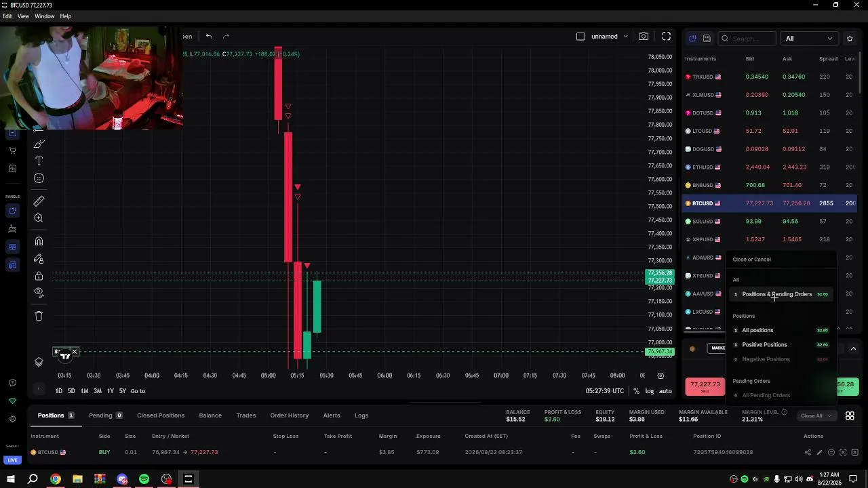Click the grid layout icon near Close All
The height and width of the screenshot is (488, 868).
point(850,416)
